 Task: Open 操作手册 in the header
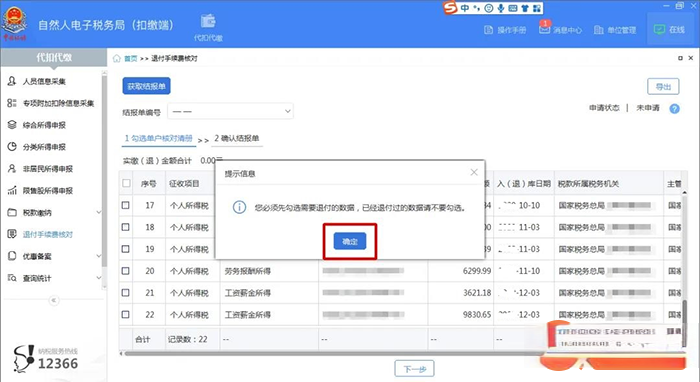(x=505, y=30)
